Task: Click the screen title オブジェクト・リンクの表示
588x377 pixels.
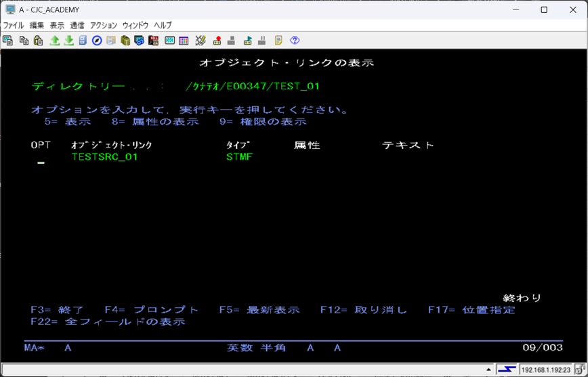Action: pyautogui.click(x=287, y=62)
